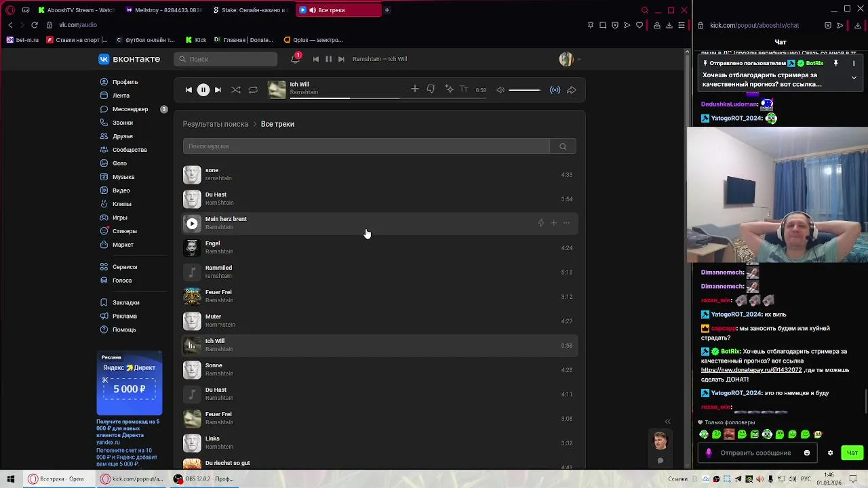Play the Main herz brent track
868x488 pixels.
[x=192, y=223]
